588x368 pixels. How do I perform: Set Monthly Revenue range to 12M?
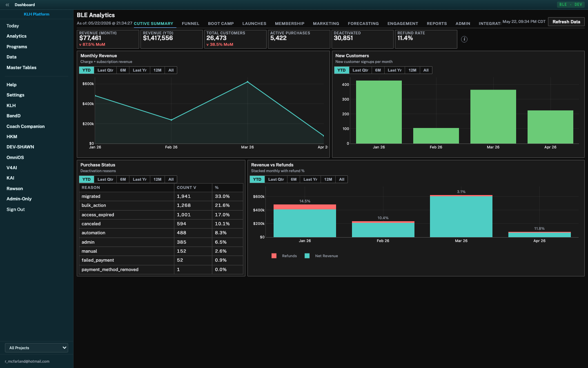[158, 70]
